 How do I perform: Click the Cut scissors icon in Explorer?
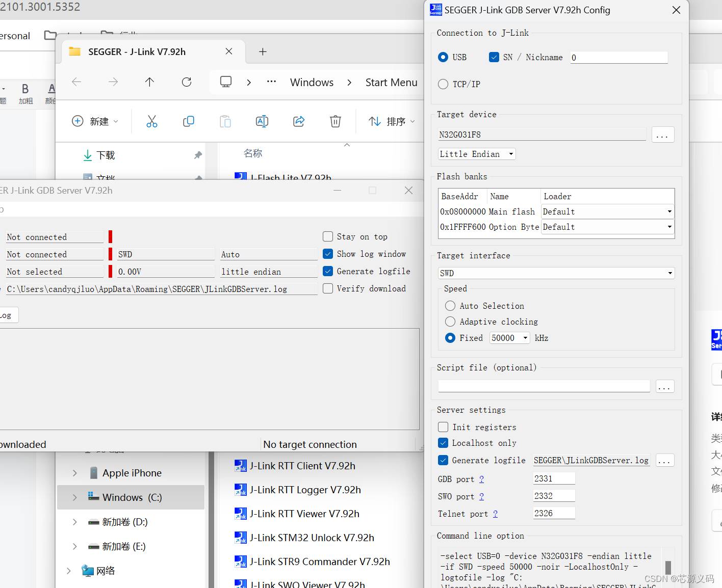[152, 121]
